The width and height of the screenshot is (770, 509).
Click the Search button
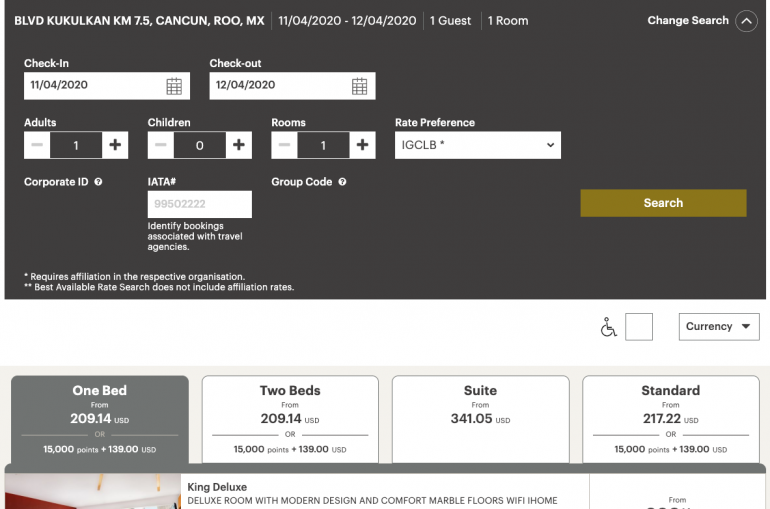coord(663,203)
